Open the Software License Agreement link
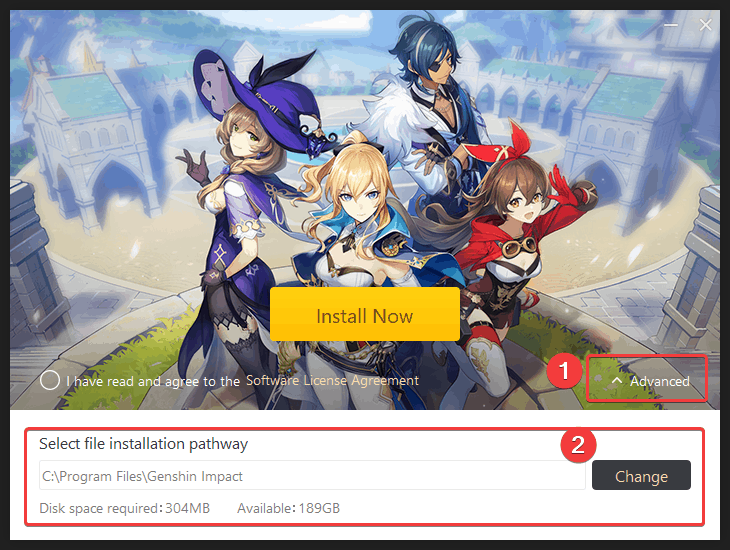 (332, 380)
